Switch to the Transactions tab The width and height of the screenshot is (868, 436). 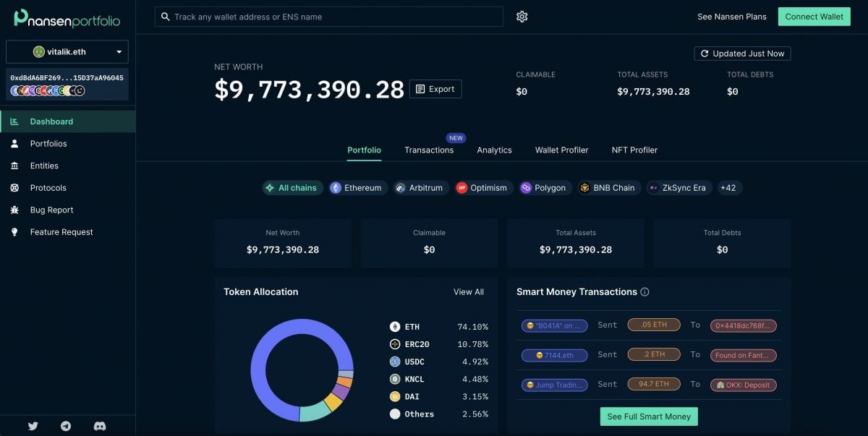coord(429,150)
